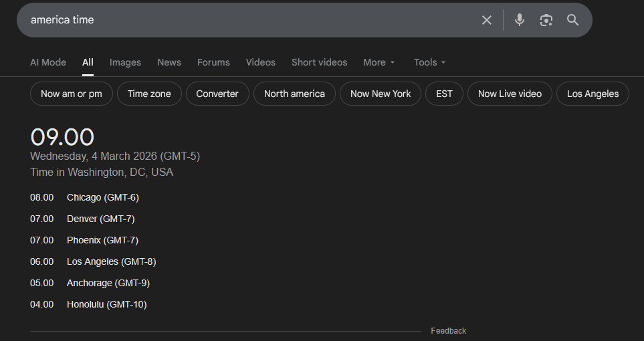
Task: Switch to the Short videos tab
Action: click(320, 62)
